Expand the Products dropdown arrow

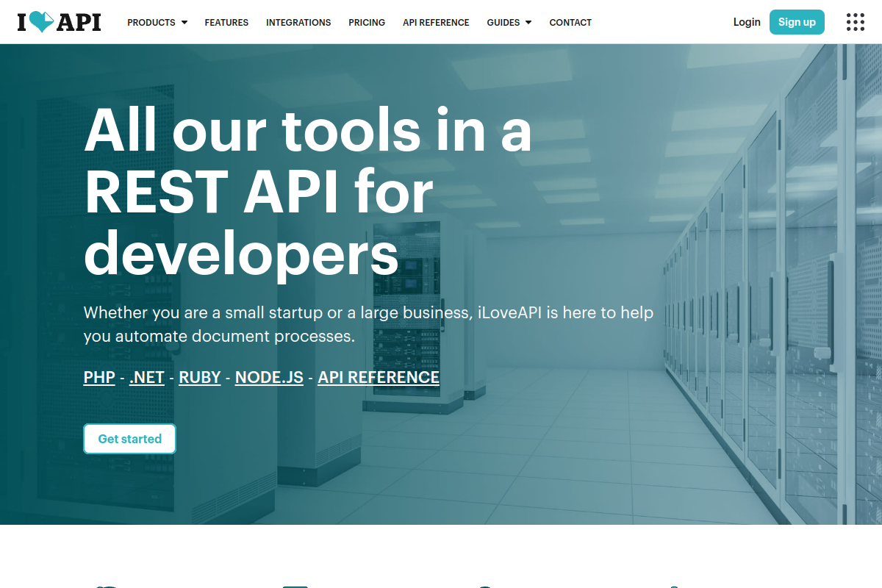[184, 23]
